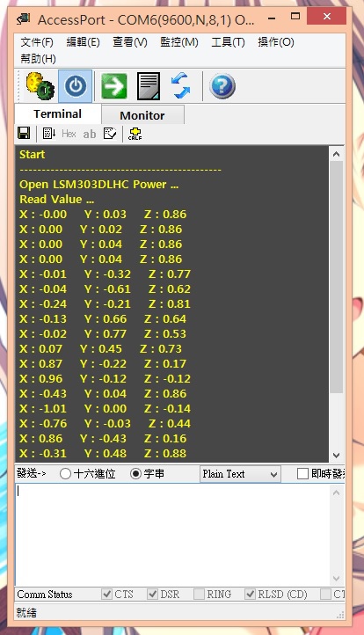Minimize the AccessPort window
The image size is (364, 635).
tap(272, 18)
